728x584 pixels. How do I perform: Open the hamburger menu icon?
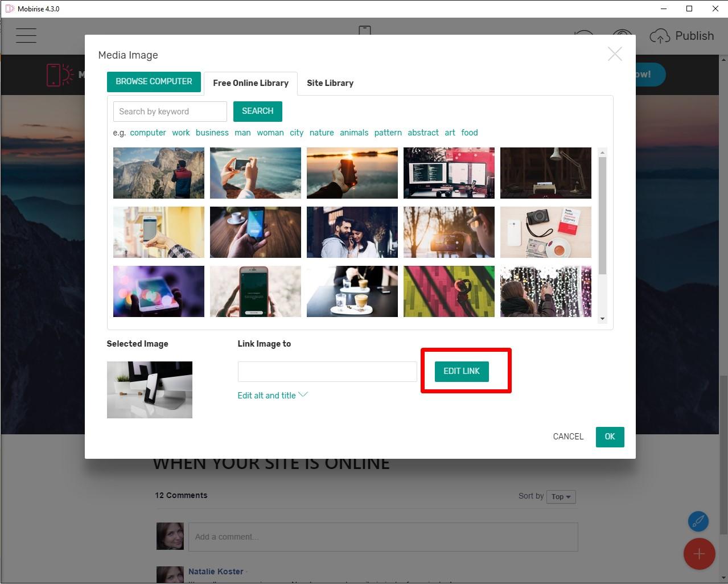(26, 35)
